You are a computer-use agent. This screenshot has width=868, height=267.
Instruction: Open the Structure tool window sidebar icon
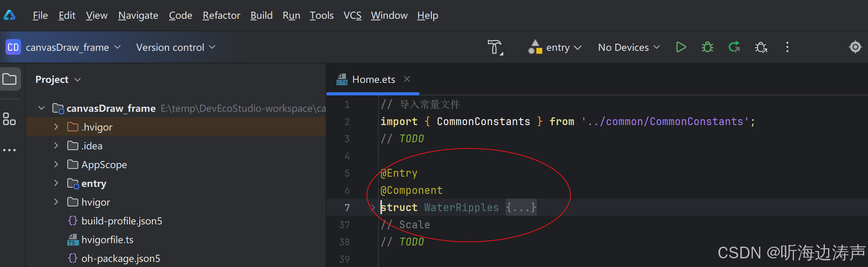coord(9,119)
